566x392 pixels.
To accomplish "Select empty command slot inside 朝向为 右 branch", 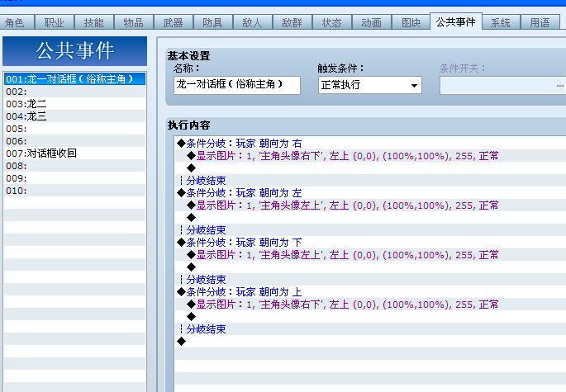I will (x=370, y=168).
